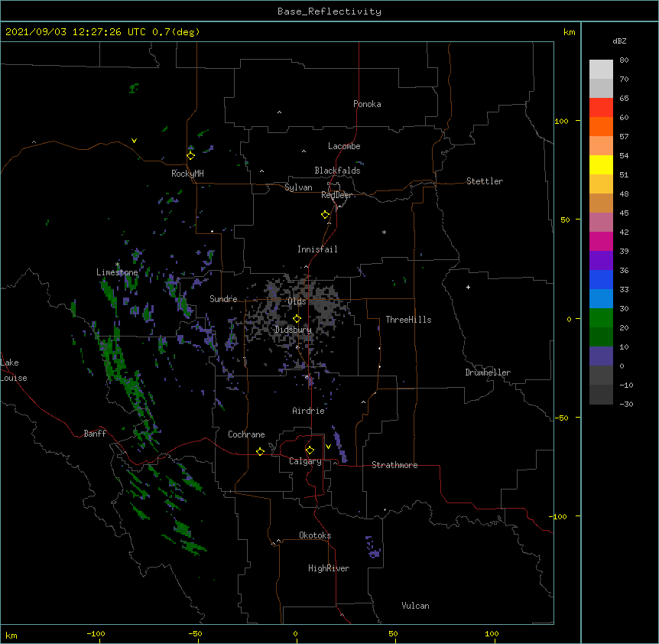Viewport: 659px width, 644px height.
Task: Pick the red swatch in the dBZ legend
Action: click(x=601, y=107)
